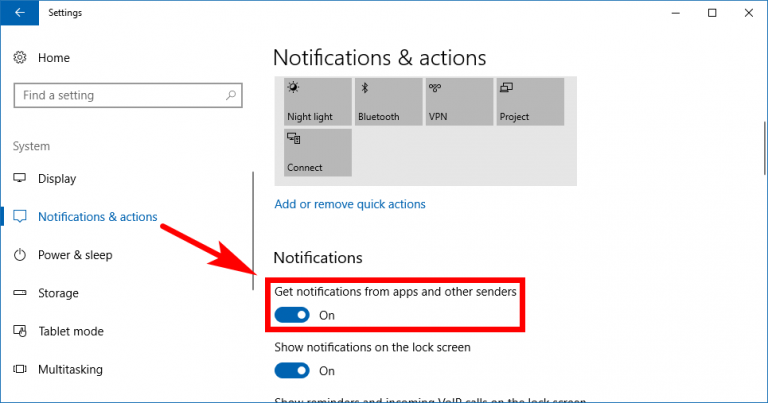Select the Bluetooth quick action tile
The width and height of the screenshot is (768, 403).
tap(388, 102)
